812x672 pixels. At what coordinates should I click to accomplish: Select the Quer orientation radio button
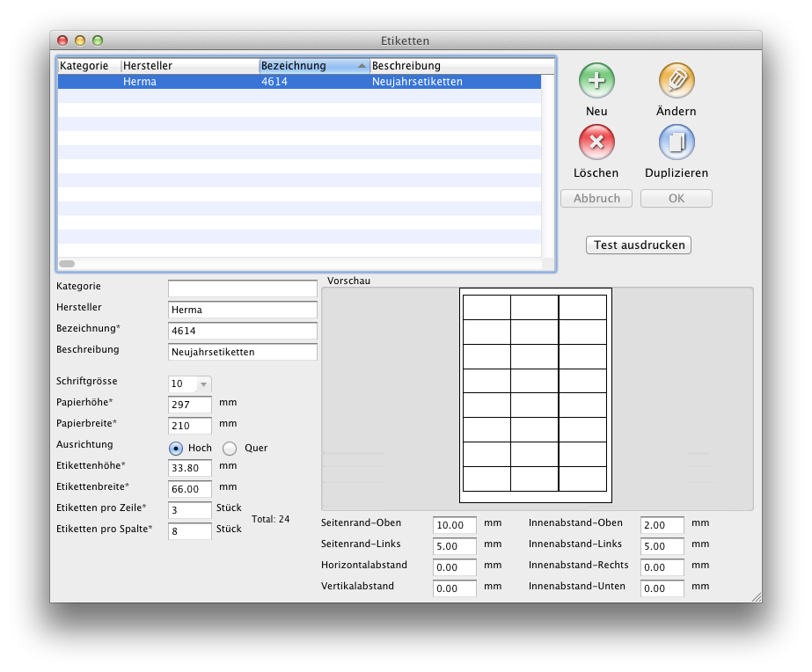[x=230, y=449]
